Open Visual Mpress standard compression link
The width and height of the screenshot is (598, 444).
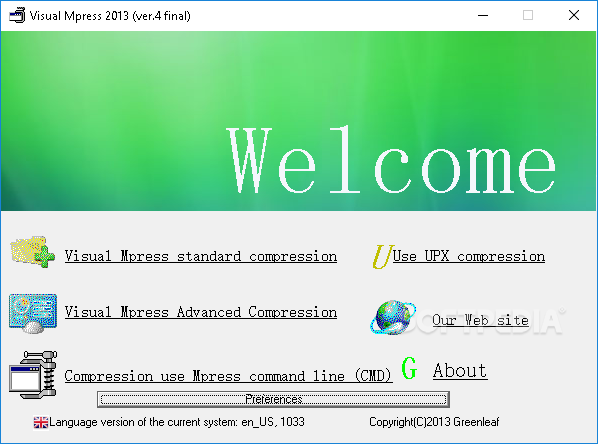point(201,256)
